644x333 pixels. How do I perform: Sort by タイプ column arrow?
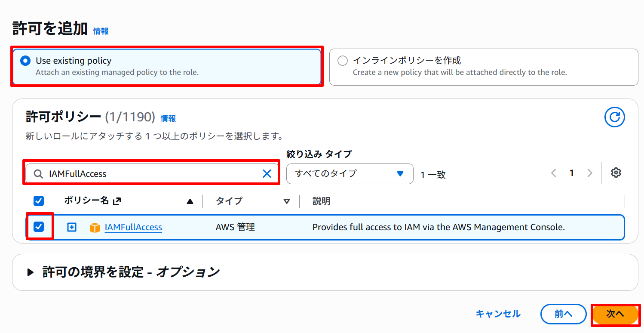click(x=287, y=201)
